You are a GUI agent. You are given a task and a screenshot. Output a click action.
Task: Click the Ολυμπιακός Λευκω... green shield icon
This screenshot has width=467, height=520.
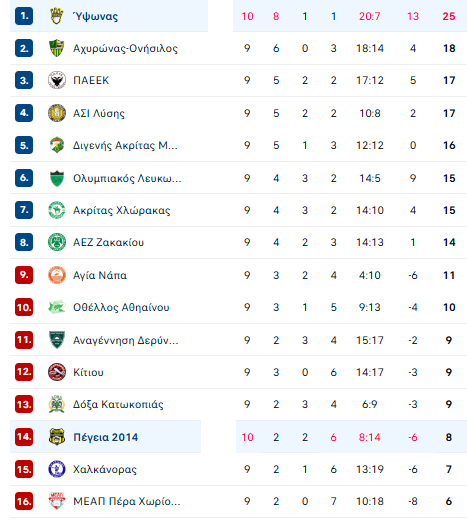[x=57, y=178]
